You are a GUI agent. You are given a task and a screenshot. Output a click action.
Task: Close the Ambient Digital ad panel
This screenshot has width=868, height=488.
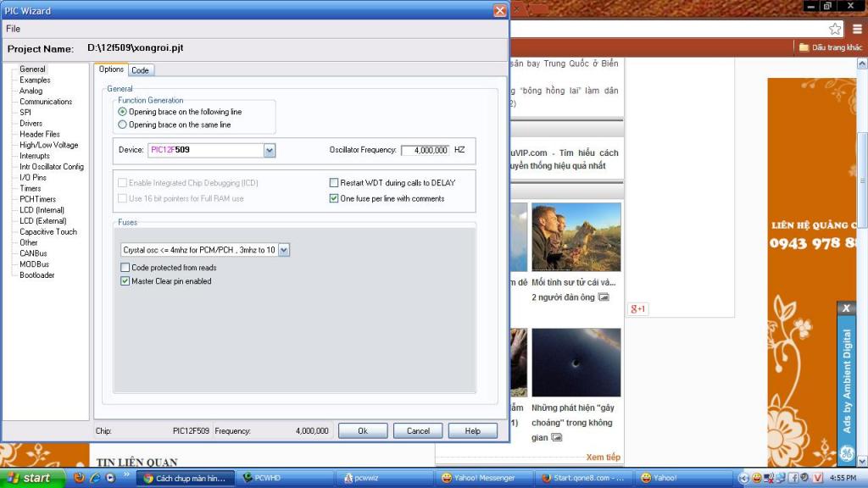[x=846, y=308]
